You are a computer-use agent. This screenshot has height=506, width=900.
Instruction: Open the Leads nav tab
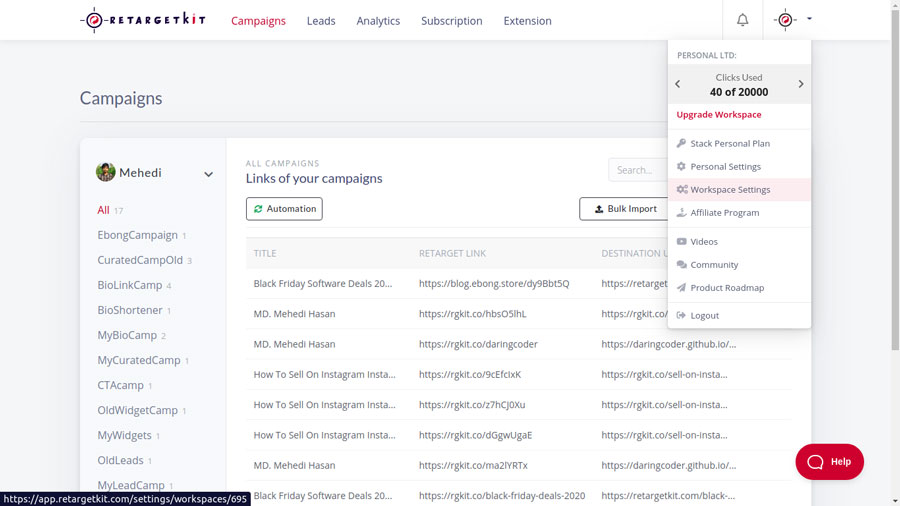[x=321, y=21]
